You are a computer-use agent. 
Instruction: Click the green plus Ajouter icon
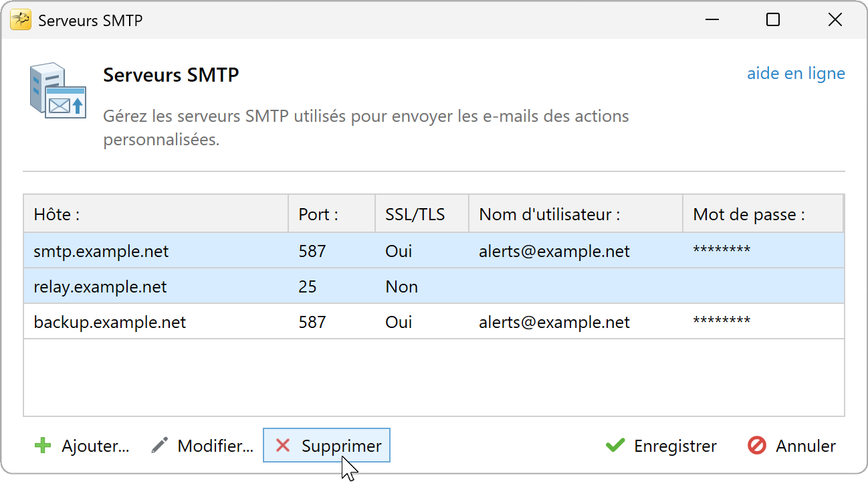coord(43,446)
